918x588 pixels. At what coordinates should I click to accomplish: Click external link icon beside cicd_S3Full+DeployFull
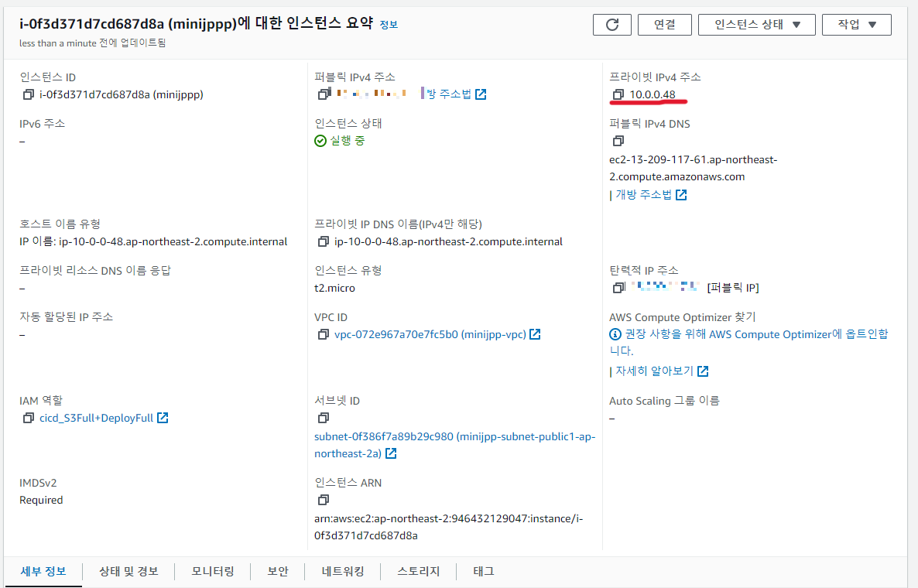pos(163,418)
